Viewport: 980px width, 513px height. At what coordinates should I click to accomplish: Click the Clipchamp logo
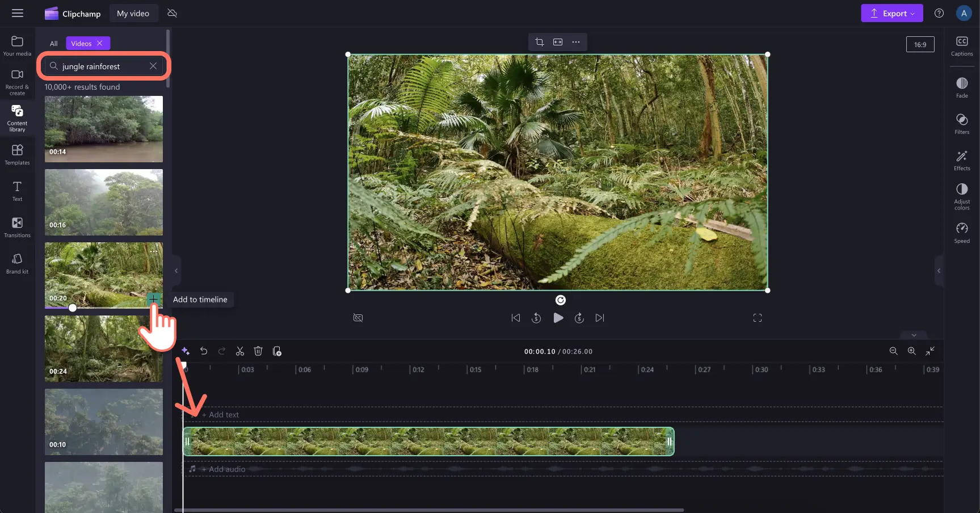pos(73,14)
